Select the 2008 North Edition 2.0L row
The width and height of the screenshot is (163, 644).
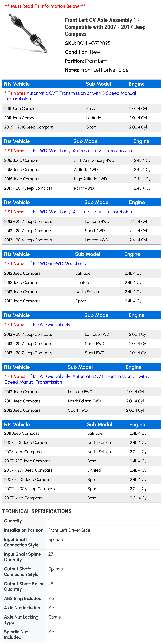click(81, 452)
